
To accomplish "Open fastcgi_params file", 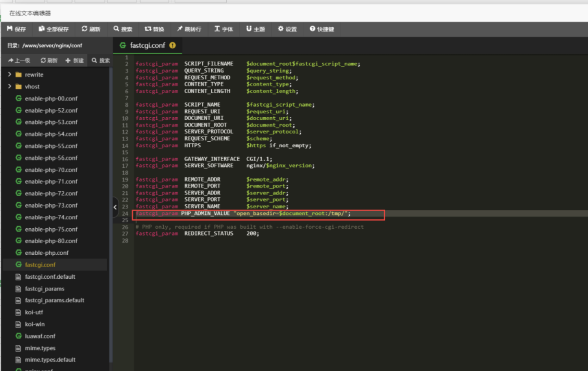I will [x=44, y=289].
